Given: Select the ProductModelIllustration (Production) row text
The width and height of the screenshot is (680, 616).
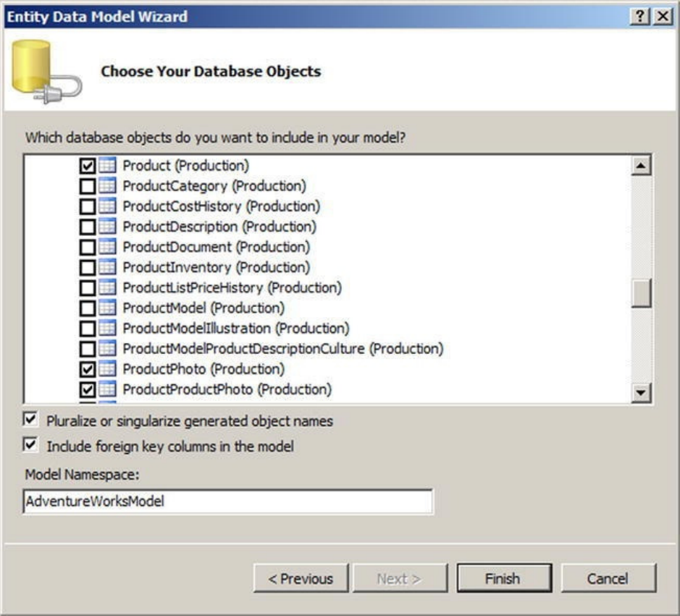Looking at the screenshot, I should (236, 329).
